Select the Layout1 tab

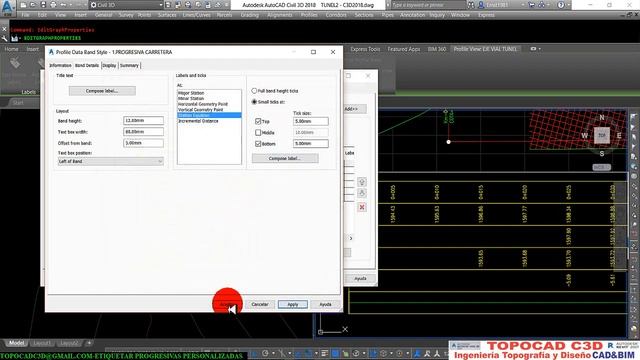42,343
